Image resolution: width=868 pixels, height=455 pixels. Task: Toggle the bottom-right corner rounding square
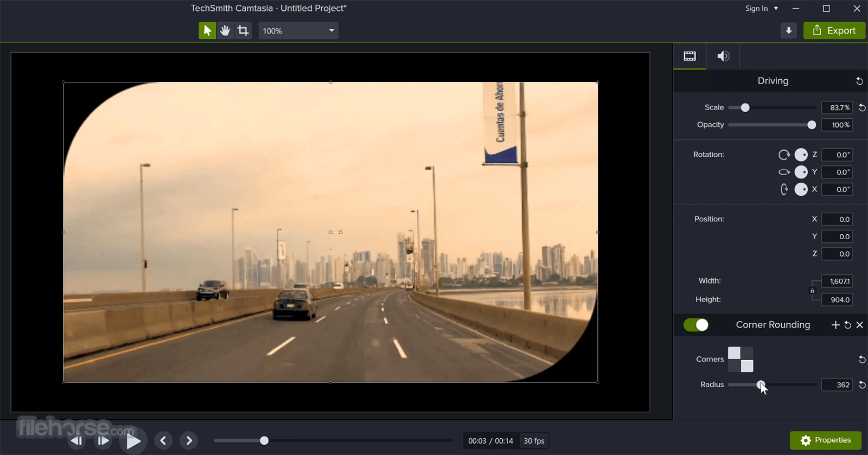[x=747, y=366]
